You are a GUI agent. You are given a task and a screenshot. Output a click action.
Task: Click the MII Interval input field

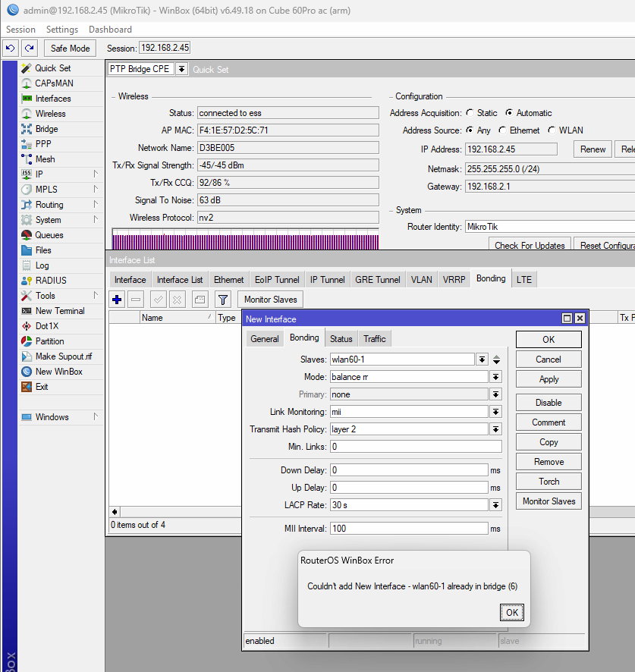pos(408,529)
